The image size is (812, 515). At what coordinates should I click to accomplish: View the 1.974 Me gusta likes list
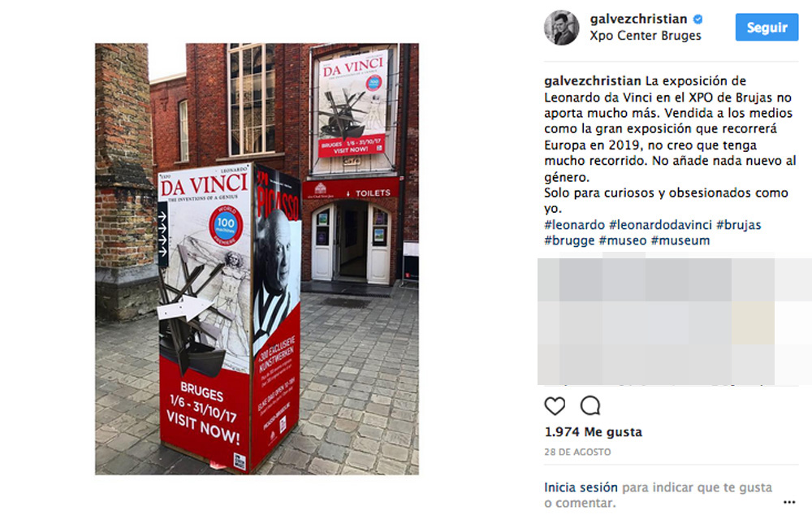pos(593,431)
